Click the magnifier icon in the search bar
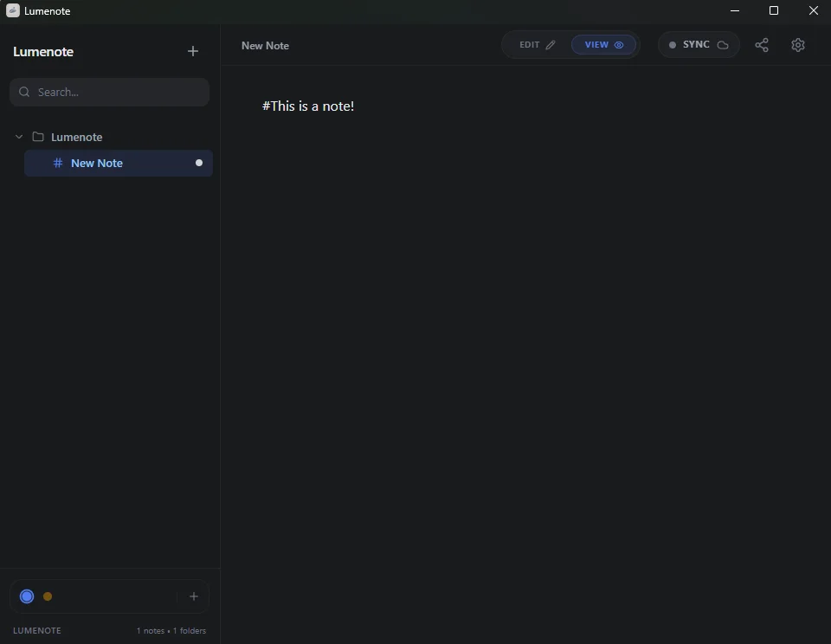This screenshot has width=831, height=644. click(x=24, y=92)
